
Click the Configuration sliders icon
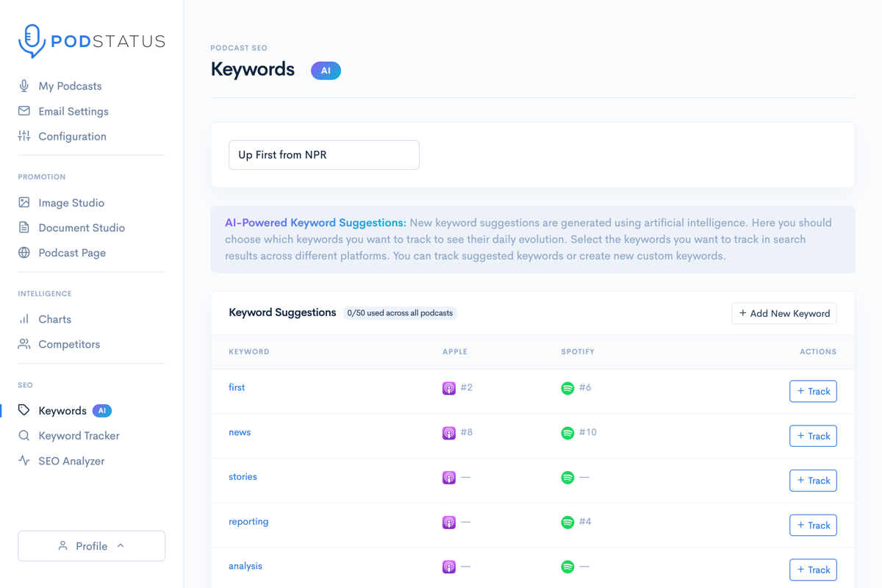24,136
